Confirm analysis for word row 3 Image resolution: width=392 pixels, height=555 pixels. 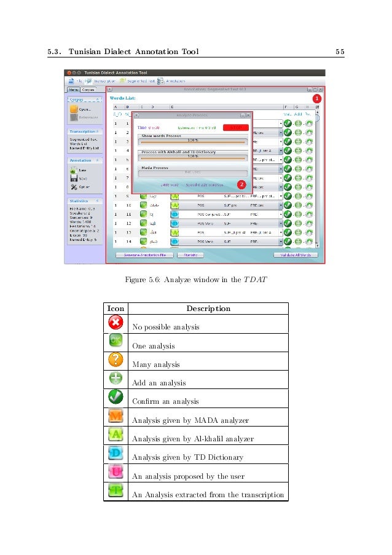(288, 141)
